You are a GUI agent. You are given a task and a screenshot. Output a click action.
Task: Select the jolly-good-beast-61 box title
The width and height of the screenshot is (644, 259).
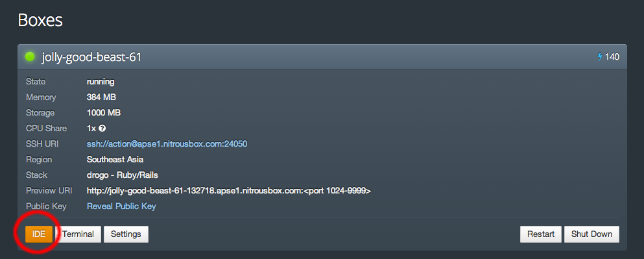(91, 57)
